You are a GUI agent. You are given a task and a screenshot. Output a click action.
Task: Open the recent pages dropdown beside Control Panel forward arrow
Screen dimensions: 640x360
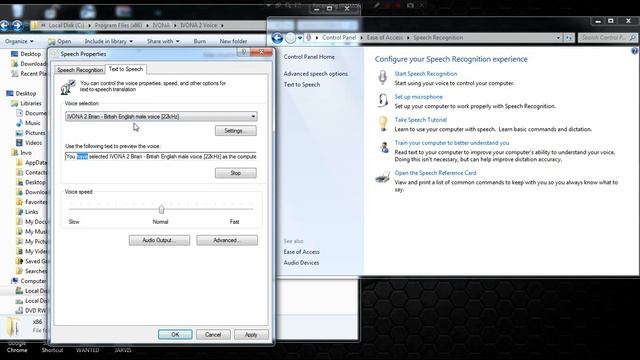point(300,38)
